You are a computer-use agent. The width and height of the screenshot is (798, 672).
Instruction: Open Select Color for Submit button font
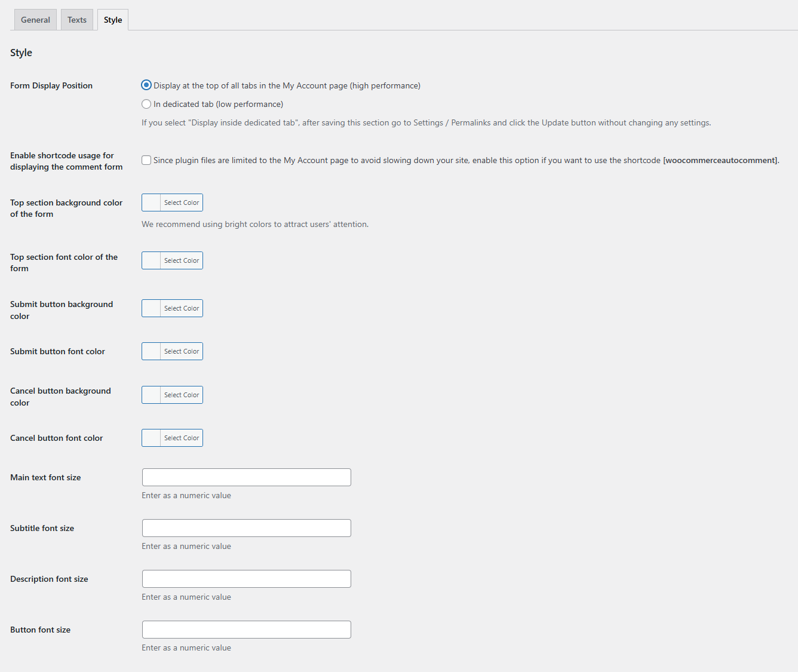click(182, 351)
